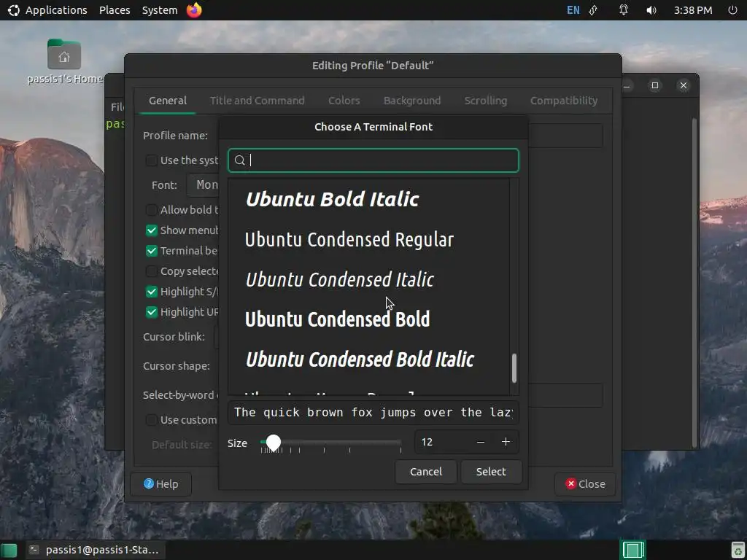
Task: Open the volume control icon
Action: 651,10
